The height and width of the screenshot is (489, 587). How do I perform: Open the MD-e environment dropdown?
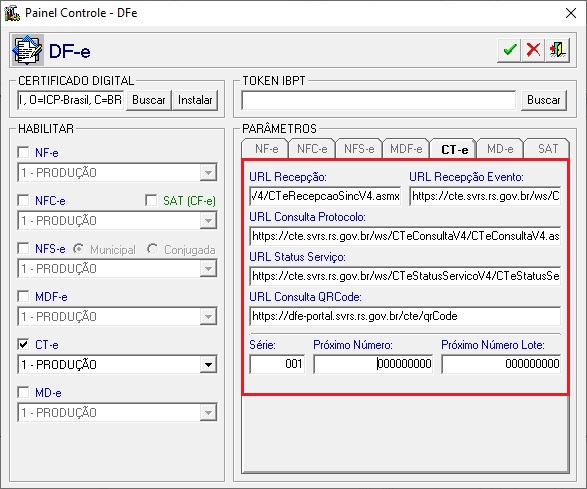[208, 413]
